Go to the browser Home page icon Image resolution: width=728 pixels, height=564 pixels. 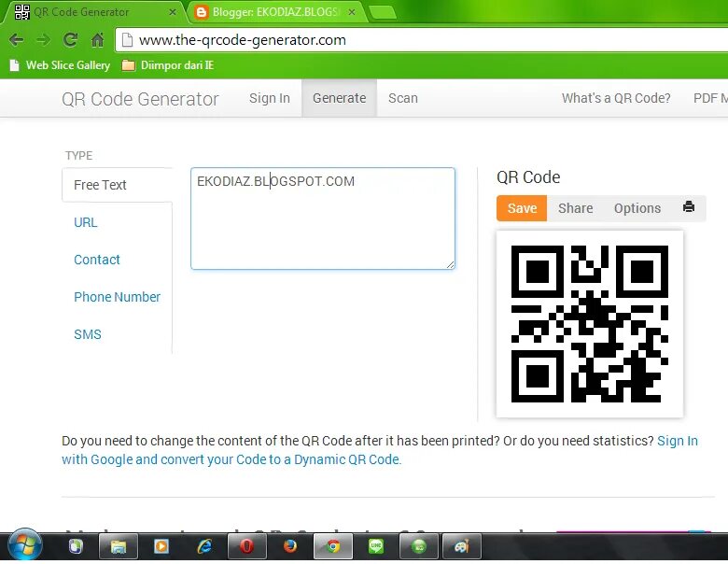click(x=97, y=40)
